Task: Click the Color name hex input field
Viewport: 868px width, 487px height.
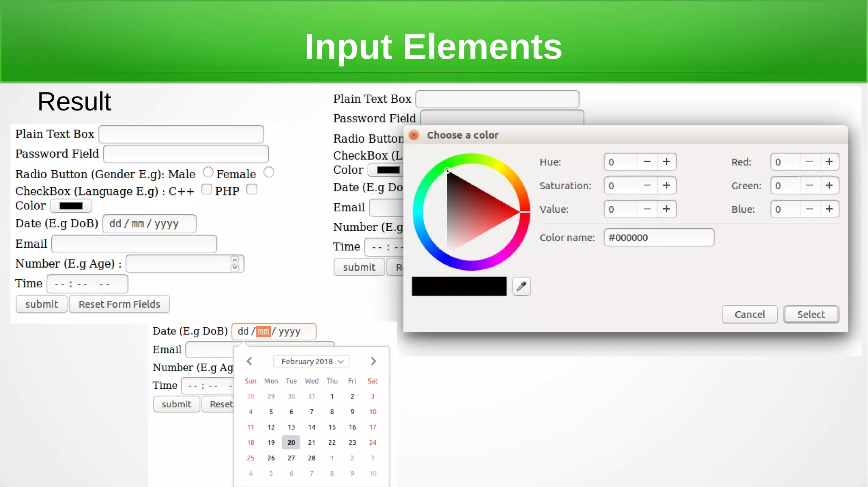Action: (658, 238)
